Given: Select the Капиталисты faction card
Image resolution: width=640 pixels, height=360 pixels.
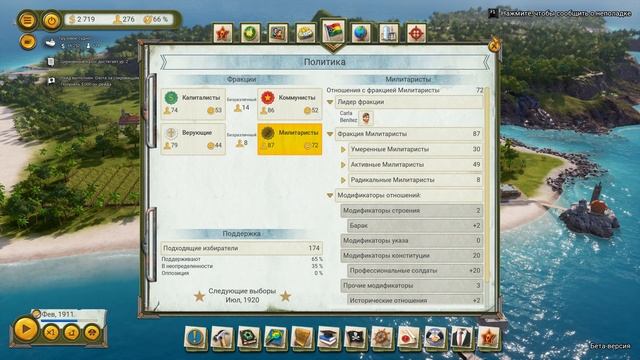Looking at the screenshot, I should coord(193,104).
